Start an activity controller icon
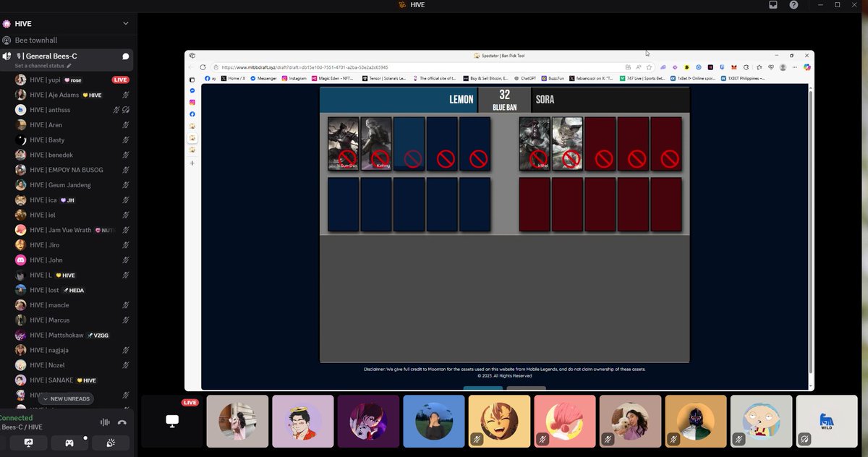Image resolution: width=868 pixels, height=457 pixels. click(x=69, y=443)
